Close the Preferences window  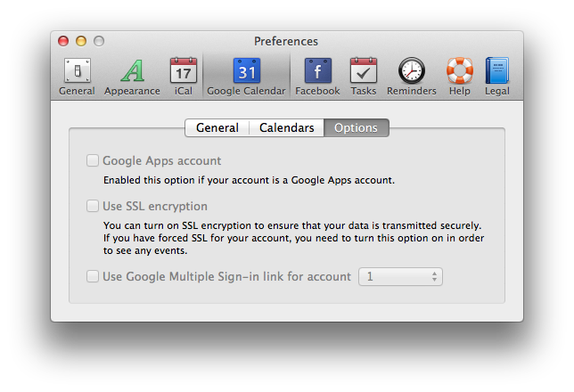click(63, 41)
